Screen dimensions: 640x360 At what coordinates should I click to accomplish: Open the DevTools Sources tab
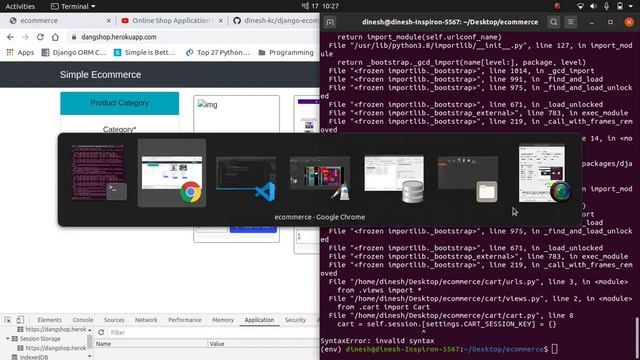pyautogui.click(x=114, y=320)
